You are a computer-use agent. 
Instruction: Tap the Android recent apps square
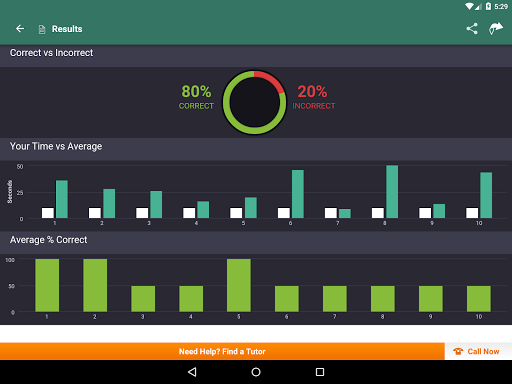(x=320, y=372)
